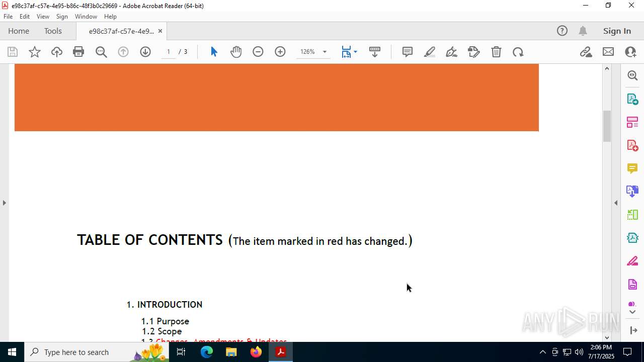Image resolution: width=644 pixels, height=362 pixels.
Task: Click the 1.1 Purpose contents entry
Action: click(165, 321)
